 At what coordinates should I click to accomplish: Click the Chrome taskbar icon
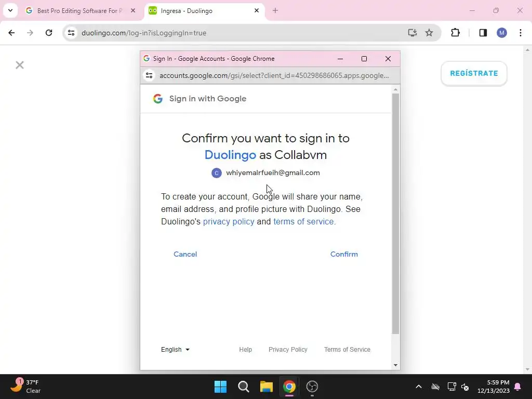click(289, 387)
